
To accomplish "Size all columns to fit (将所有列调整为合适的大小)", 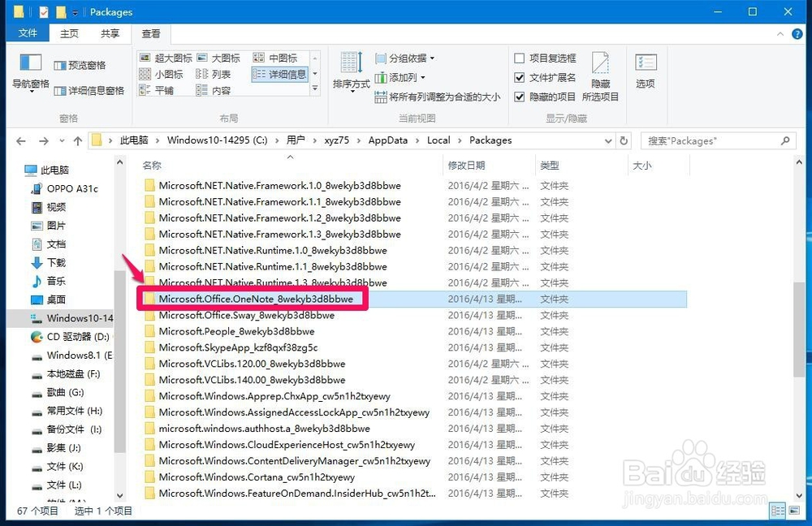I will click(438, 97).
